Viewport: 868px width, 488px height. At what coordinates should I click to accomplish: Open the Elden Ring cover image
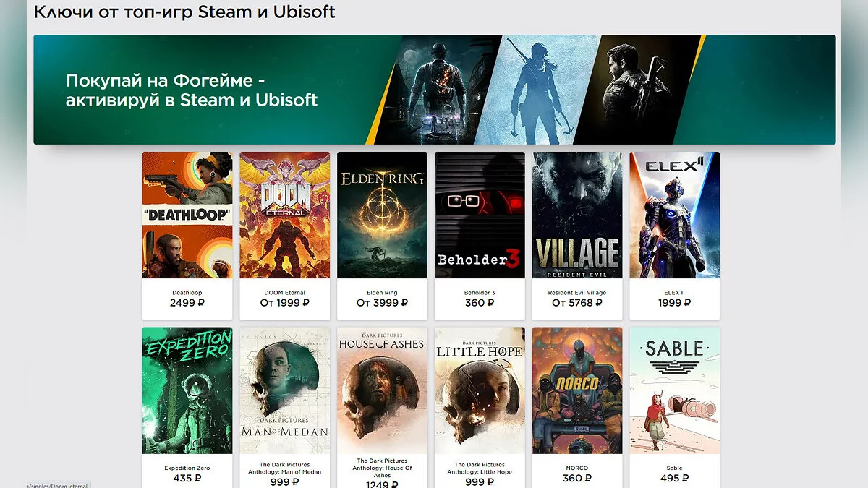click(382, 215)
